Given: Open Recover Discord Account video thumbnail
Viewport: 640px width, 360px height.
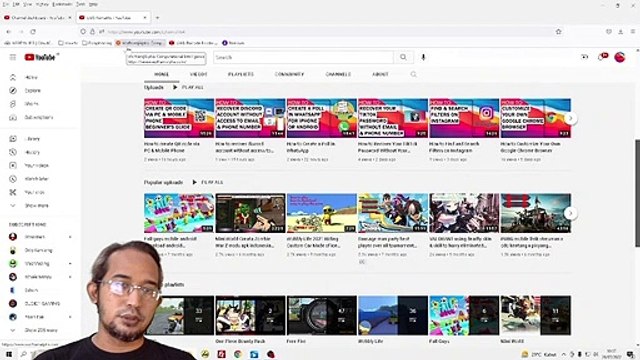Looking at the screenshot, I should (x=250, y=118).
